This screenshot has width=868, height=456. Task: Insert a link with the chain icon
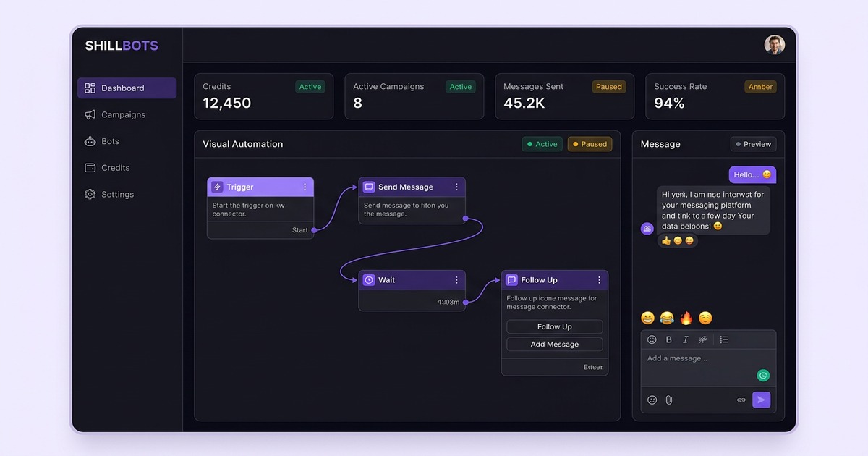pyautogui.click(x=741, y=400)
